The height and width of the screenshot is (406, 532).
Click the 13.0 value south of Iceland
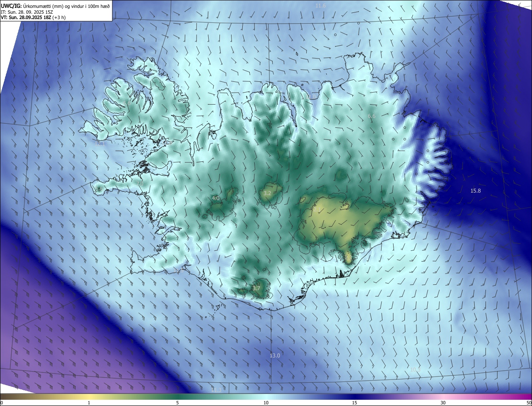(x=275, y=355)
